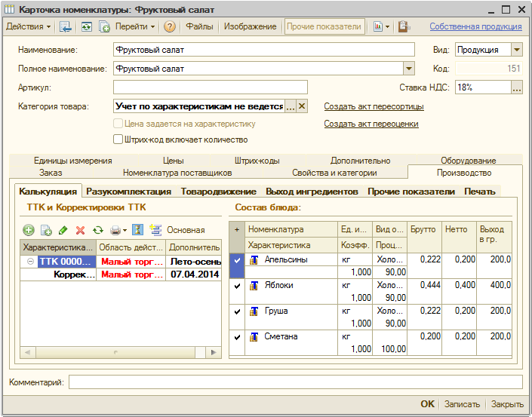This screenshot has width=532, height=417.
Task: Click the clipboard icon in top toolbar
Action: coord(404,26)
